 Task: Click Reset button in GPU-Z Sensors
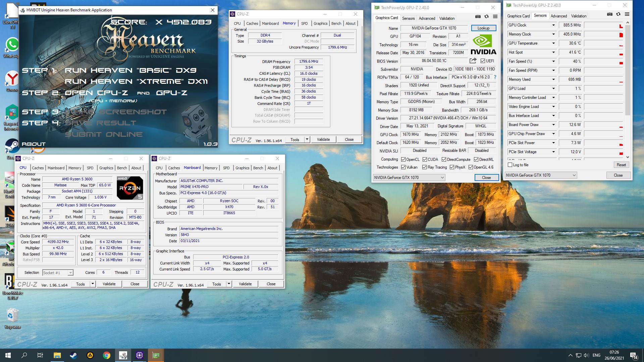click(x=621, y=165)
